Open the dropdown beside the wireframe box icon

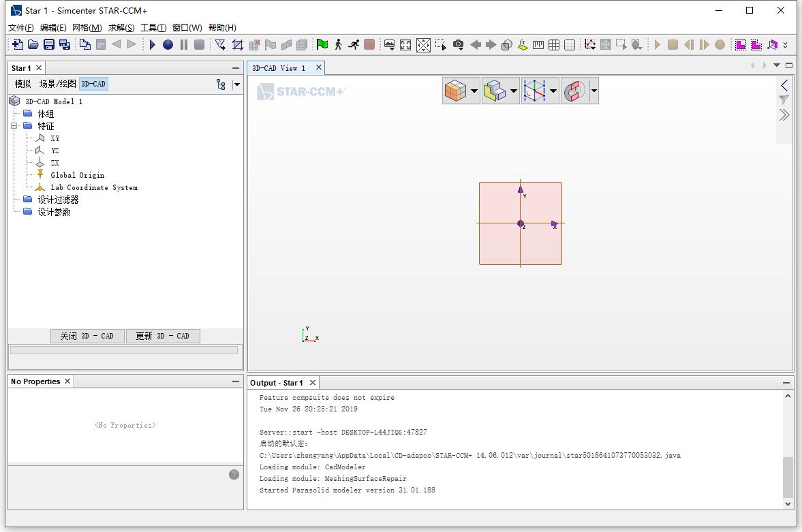click(553, 91)
